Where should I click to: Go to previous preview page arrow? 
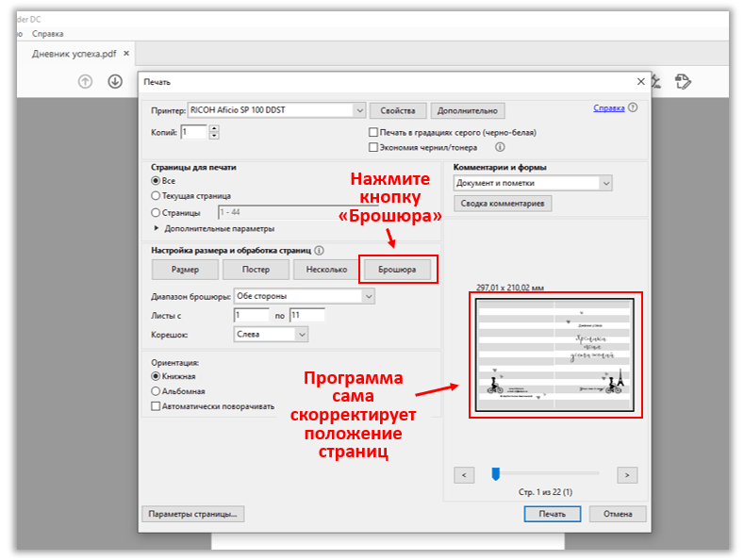464,475
